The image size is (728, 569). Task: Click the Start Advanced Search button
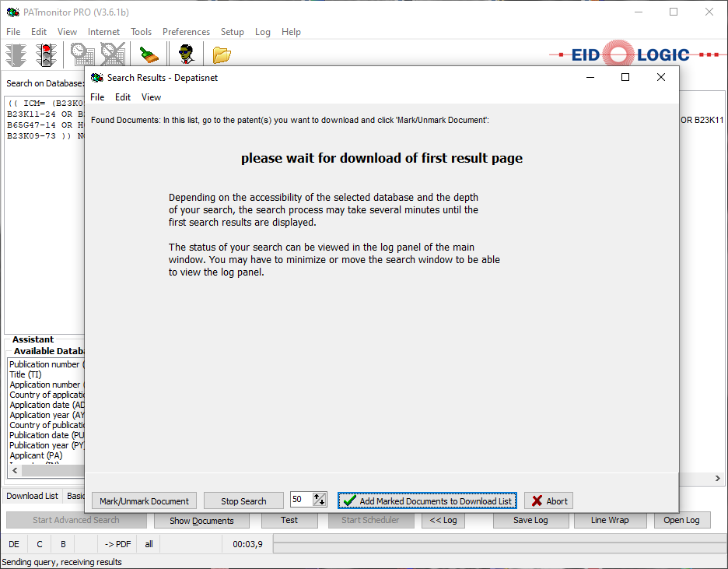[x=76, y=520]
